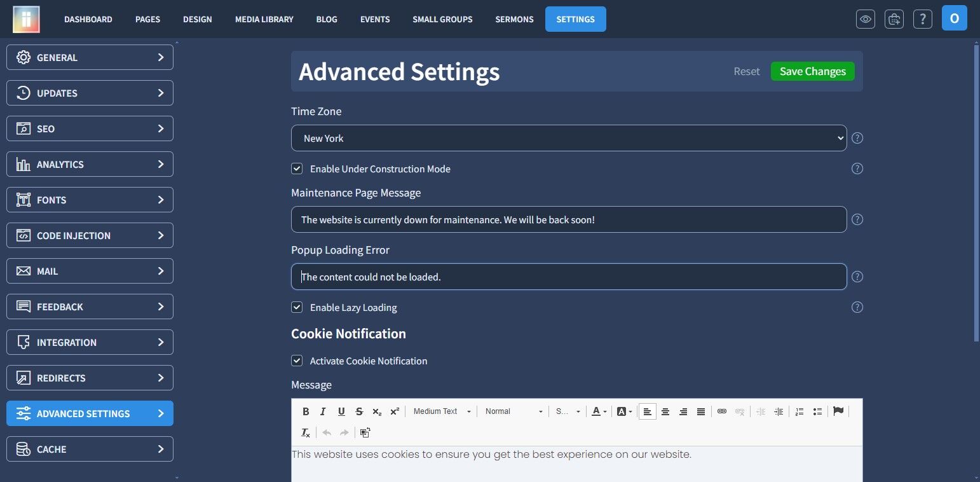Open help with the header question mark

pyautogui.click(x=923, y=19)
